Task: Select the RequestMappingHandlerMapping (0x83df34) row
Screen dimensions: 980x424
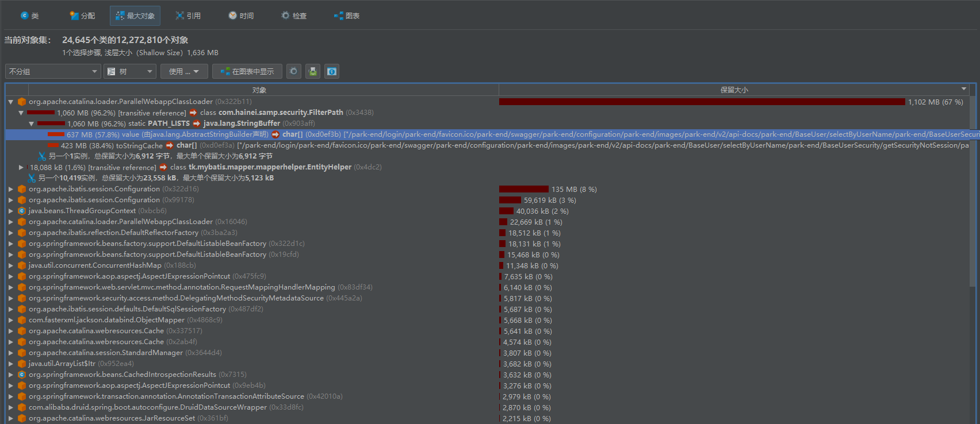Action: (x=487, y=287)
